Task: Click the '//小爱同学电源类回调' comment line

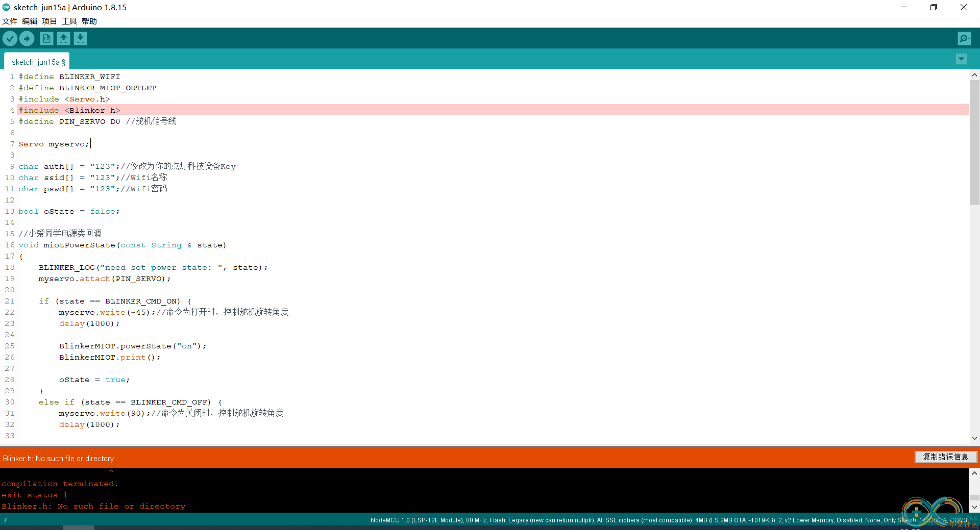Action: pos(60,234)
